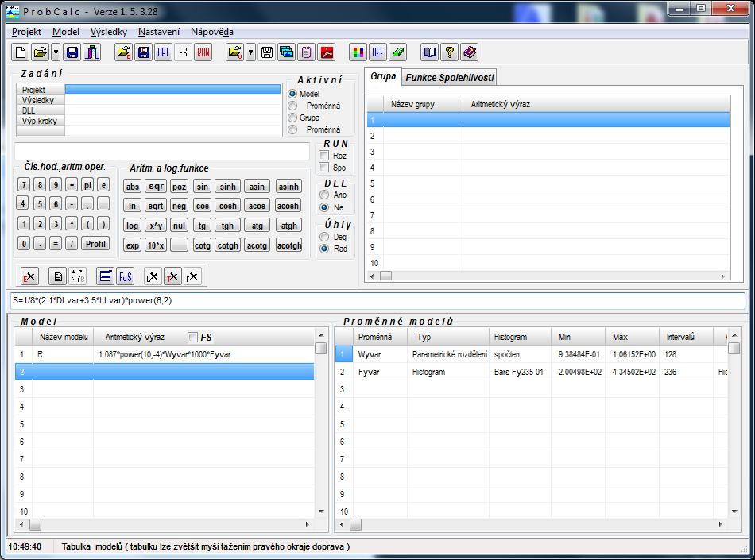755x560 pixels.
Task: Click the stacked pictures toolbar icon
Action: click(x=286, y=52)
